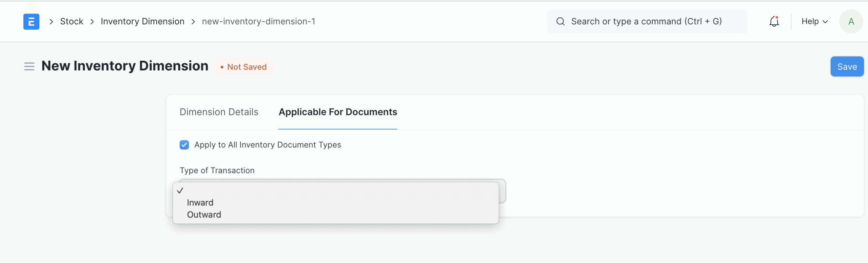The width and height of the screenshot is (868, 263).
Task: Click the blue ERPNext home logo
Action: coord(31,21)
